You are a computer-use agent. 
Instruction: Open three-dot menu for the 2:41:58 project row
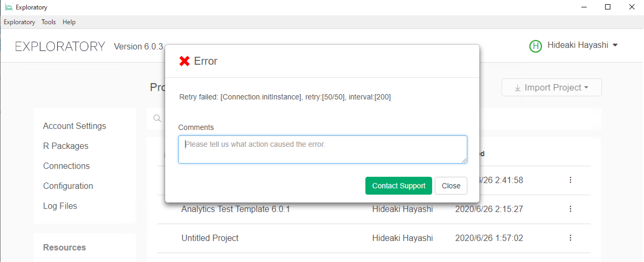click(570, 180)
